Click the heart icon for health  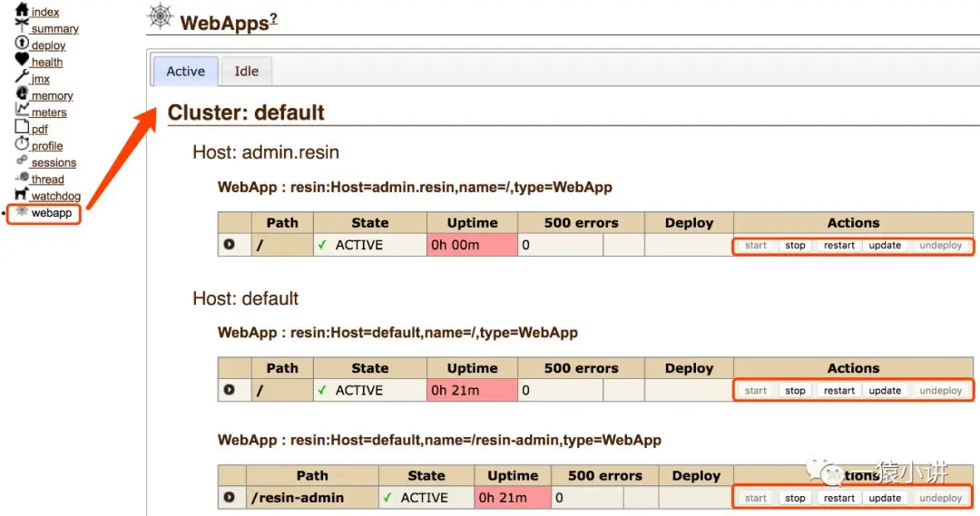pos(22,59)
